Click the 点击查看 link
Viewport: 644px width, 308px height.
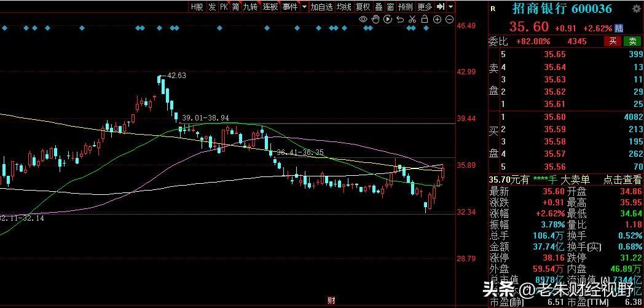(x=622, y=180)
